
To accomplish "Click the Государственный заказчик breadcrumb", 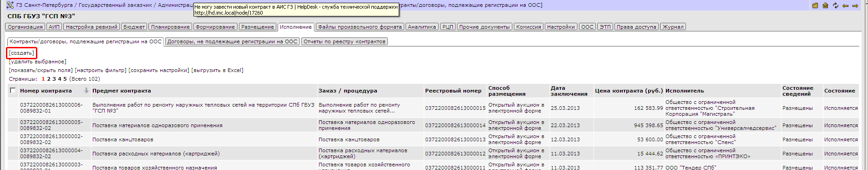I will (x=115, y=5).
